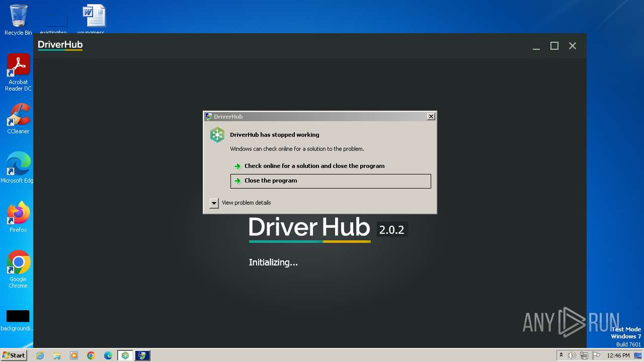Viewport: 644px width, 362px height.
Task: Minimize the DriverHub window
Action: pyautogui.click(x=536, y=46)
